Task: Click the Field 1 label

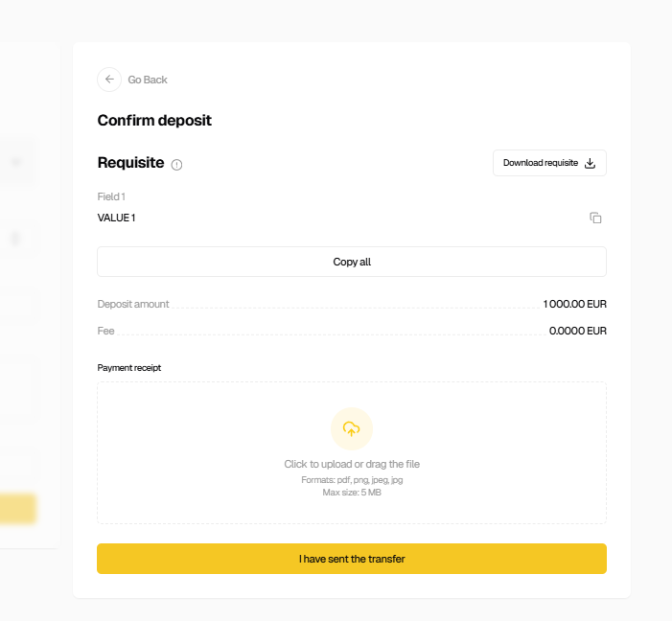Action: pyautogui.click(x=111, y=196)
